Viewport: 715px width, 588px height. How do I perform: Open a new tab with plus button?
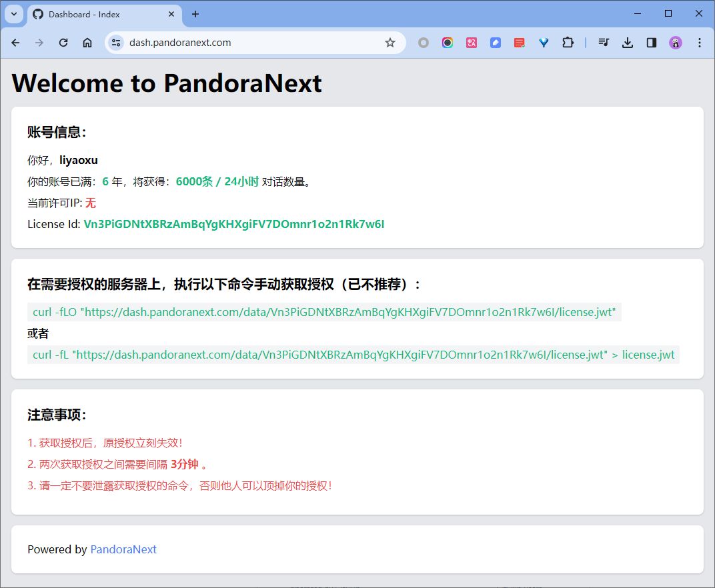195,14
